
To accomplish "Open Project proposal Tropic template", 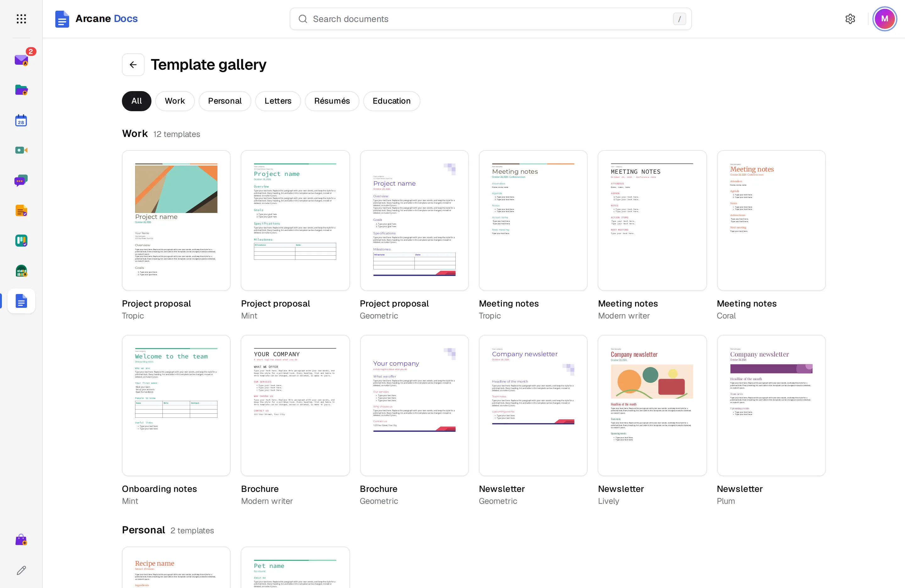I will click(x=176, y=220).
